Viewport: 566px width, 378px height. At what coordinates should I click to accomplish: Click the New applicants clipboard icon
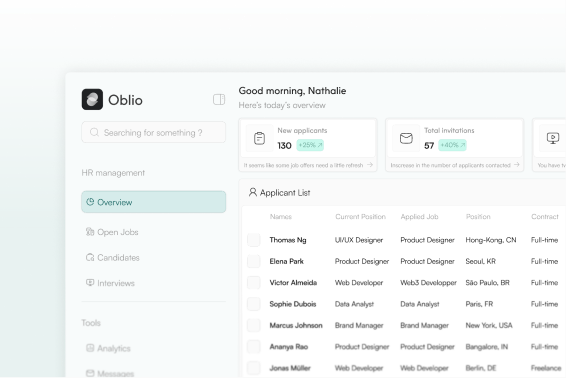click(259, 138)
